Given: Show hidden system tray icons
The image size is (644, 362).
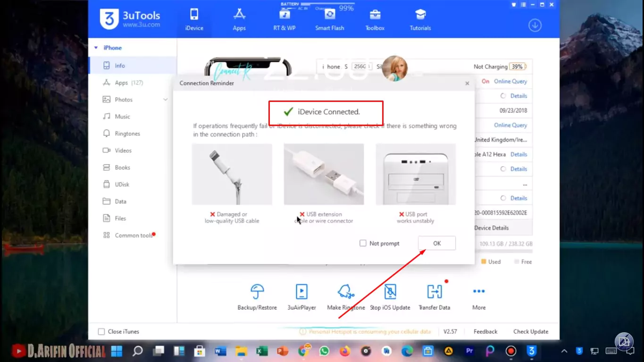Looking at the screenshot, I should pos(564,351).
